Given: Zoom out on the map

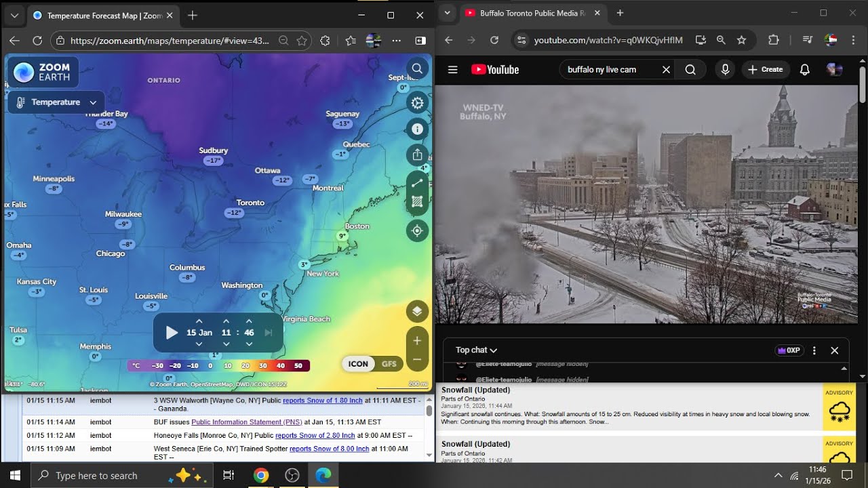Looking at the screenshot, I should (x=417, y=360).
